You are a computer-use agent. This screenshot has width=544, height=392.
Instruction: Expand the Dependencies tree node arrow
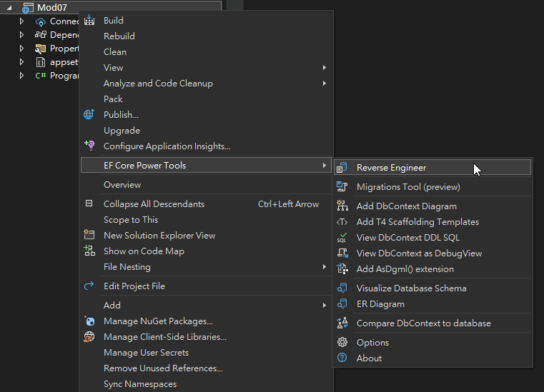tap(22, 35)
